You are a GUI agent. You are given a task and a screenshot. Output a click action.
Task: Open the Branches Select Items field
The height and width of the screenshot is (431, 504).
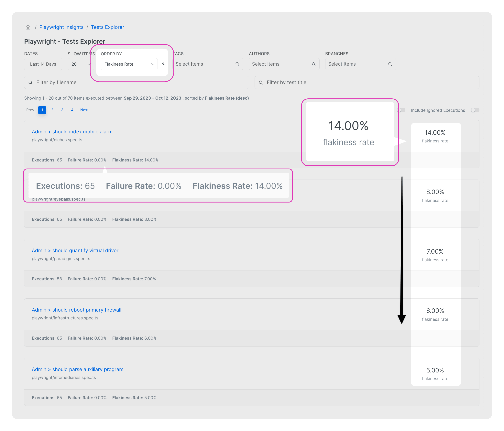(x=360, y=64)
